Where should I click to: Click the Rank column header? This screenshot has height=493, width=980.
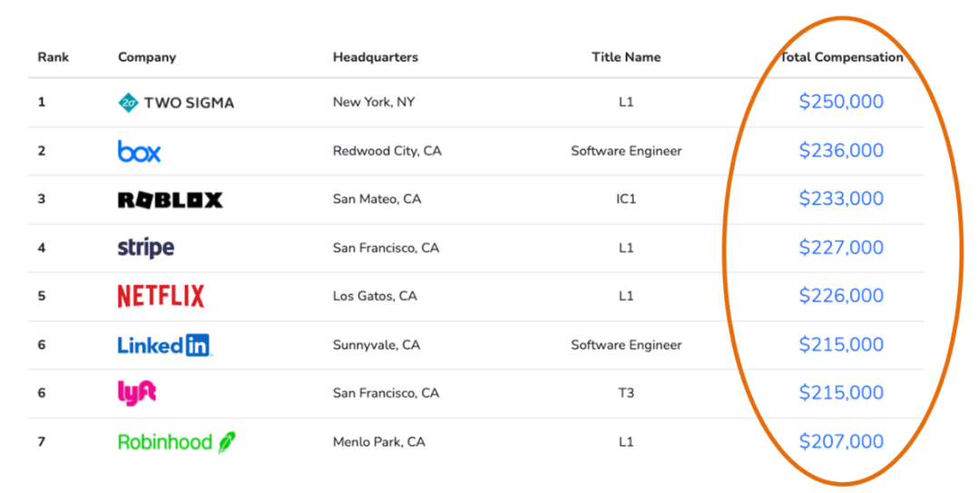click(x=54, y=57)
